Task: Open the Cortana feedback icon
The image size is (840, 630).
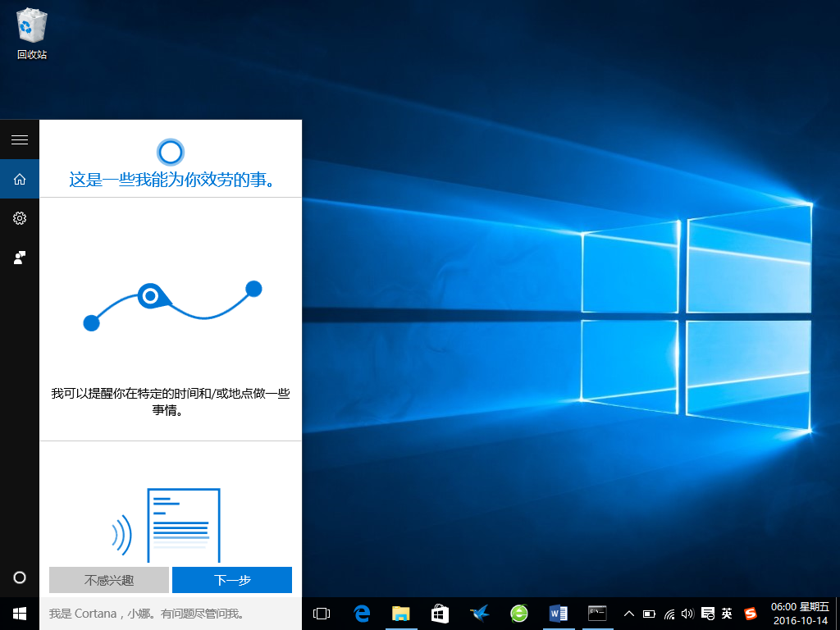Action: coord(20,258)
